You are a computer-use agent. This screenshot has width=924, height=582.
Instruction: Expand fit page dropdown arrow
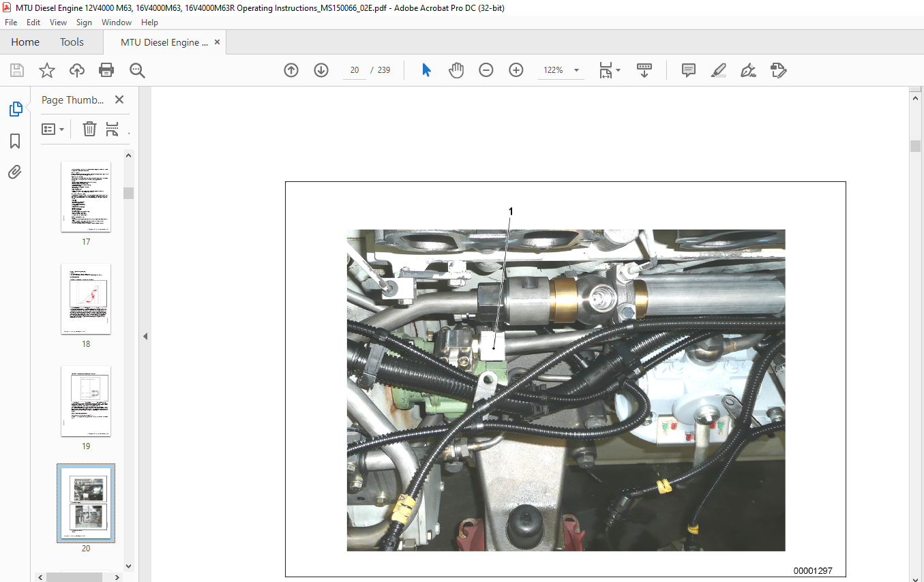[x=619, y=70]
